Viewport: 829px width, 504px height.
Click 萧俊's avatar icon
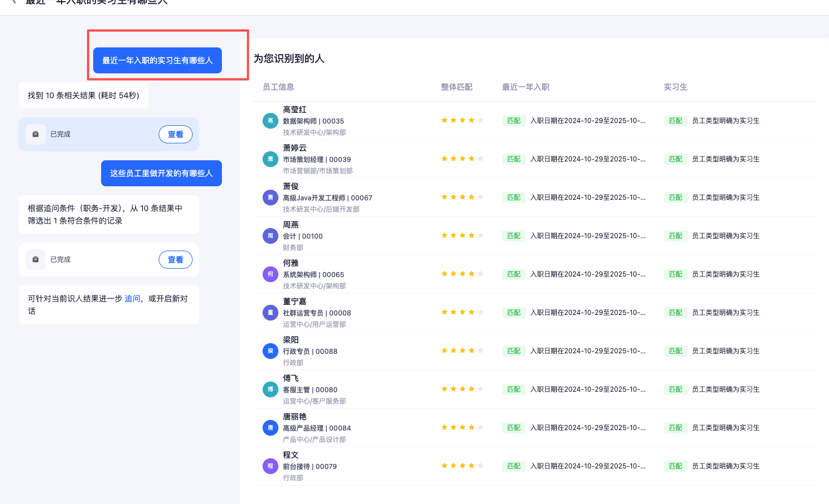click(x=270, y=198)
